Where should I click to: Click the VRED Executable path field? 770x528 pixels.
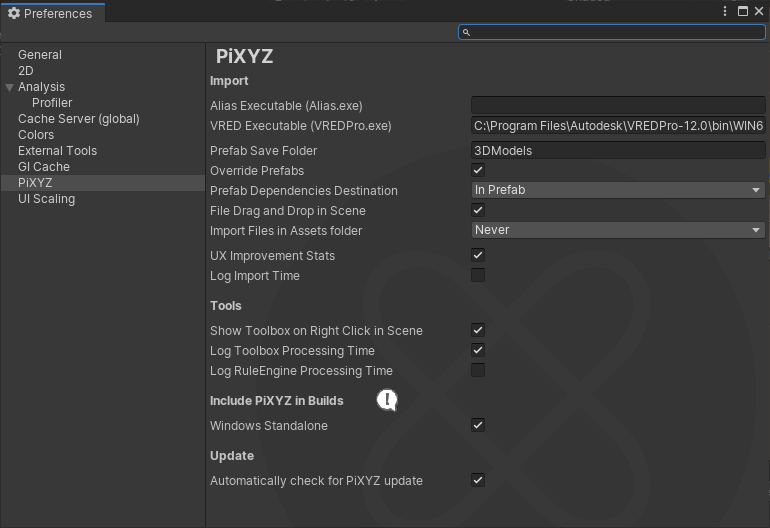click(618, 126)
